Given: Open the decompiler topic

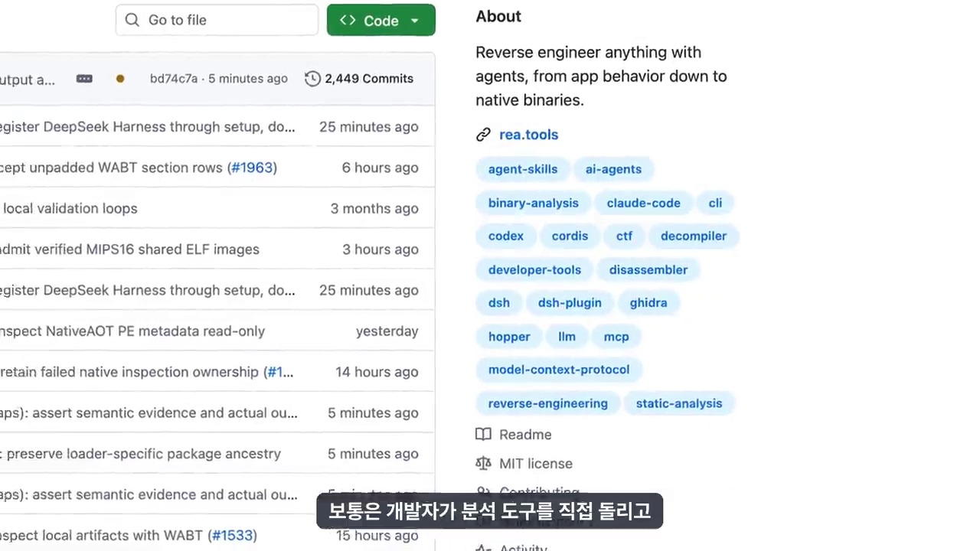Looking at the screenshot, I should click(694, 236).
